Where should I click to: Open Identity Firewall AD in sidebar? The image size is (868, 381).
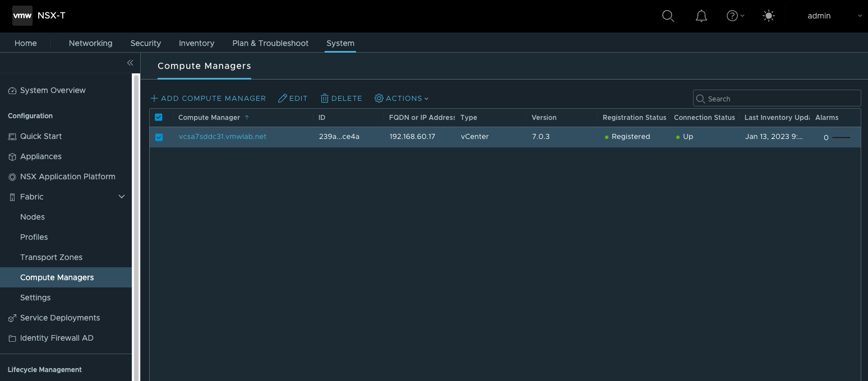57,338
